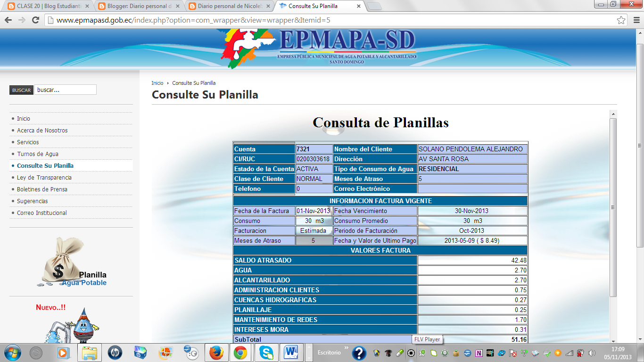Click the inner frame scrollbar up arrow
Image resolution: width=644 pixels, height=362 pixels.
pos(613,114)
